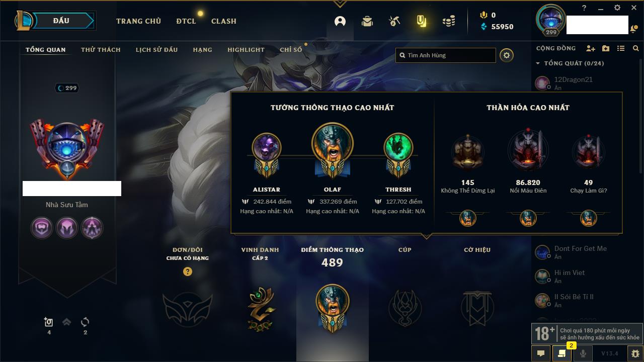Collapse the TỔNG QUÁT friends group
This screenshot has height=362, width=644.
570,63
